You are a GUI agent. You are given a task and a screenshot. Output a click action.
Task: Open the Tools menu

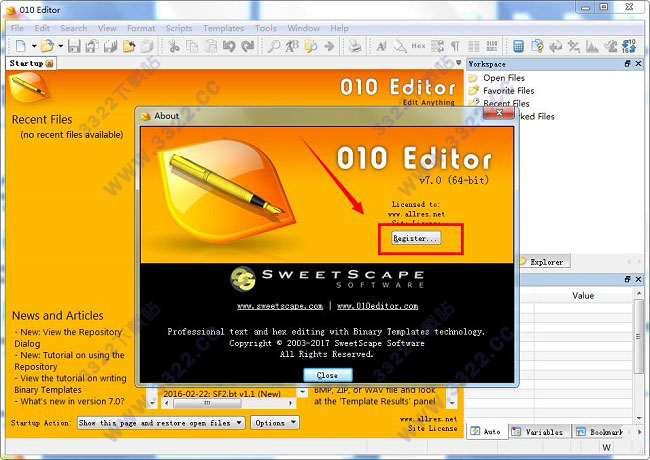click(x=266, y=28)
